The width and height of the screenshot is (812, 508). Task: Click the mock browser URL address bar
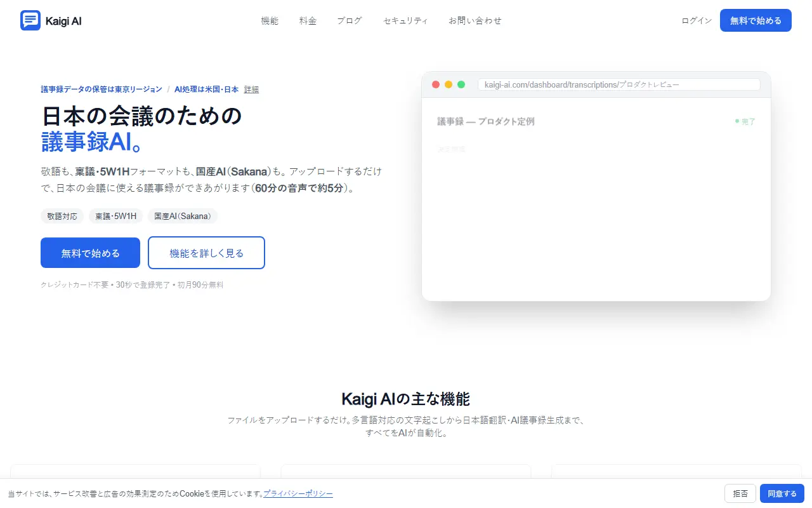tap(619, 84)
